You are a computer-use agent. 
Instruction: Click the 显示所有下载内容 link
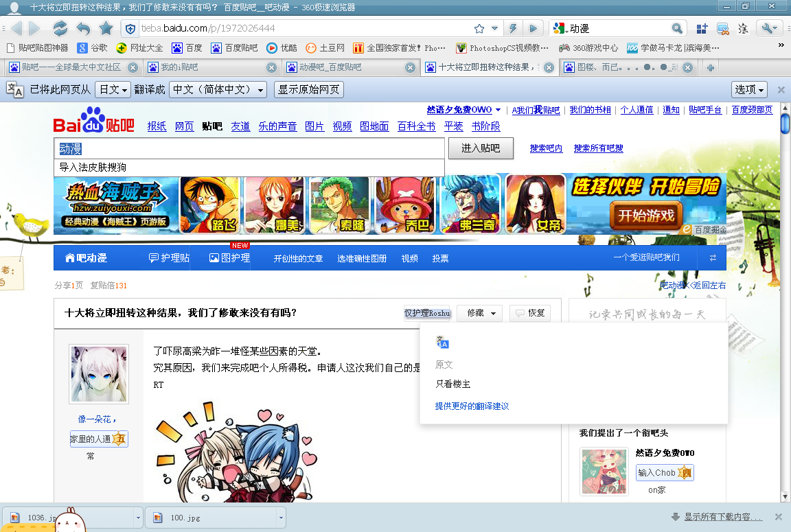pos(724,517)
